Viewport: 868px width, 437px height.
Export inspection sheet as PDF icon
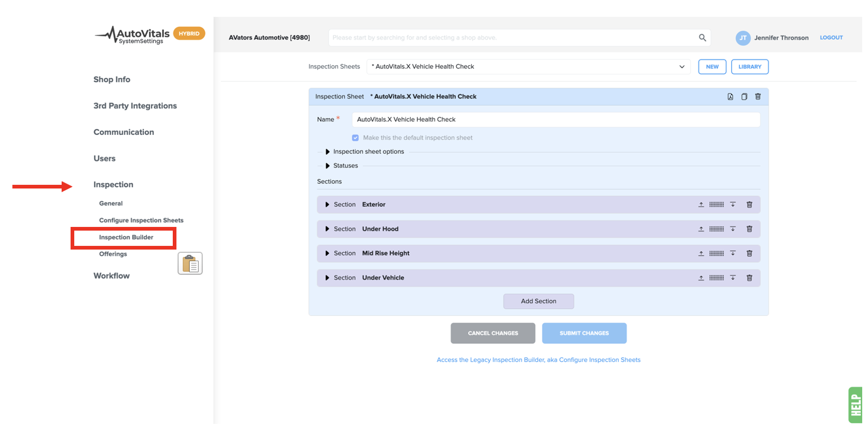click(x=730, y=96)
